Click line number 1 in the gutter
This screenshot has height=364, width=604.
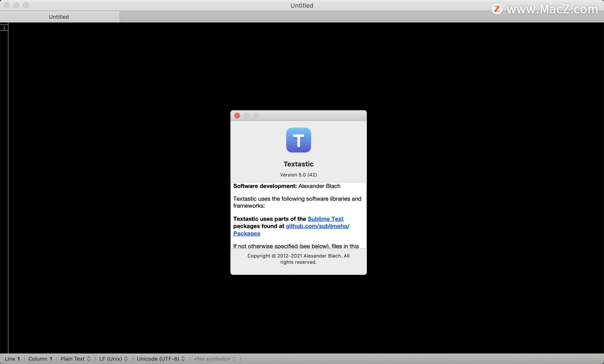point(4,28)
